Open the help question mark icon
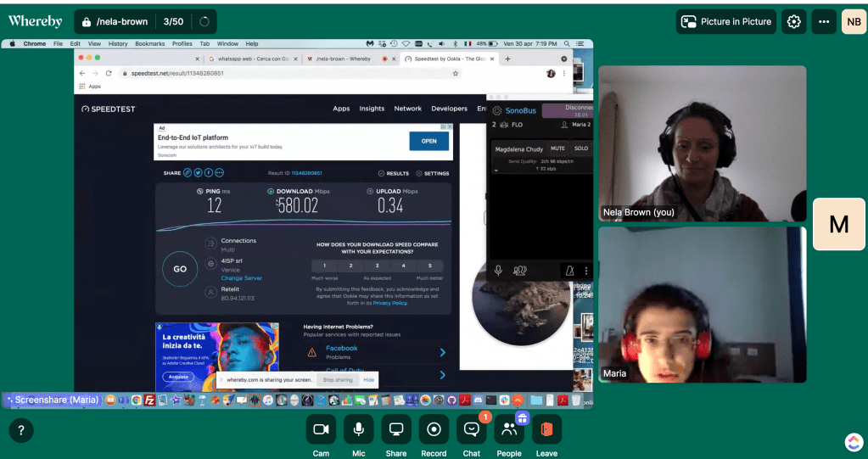 point(21,430)
